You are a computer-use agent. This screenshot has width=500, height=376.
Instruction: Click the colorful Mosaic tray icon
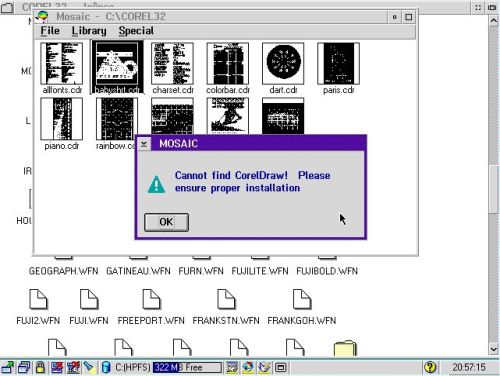coord(248,367)
